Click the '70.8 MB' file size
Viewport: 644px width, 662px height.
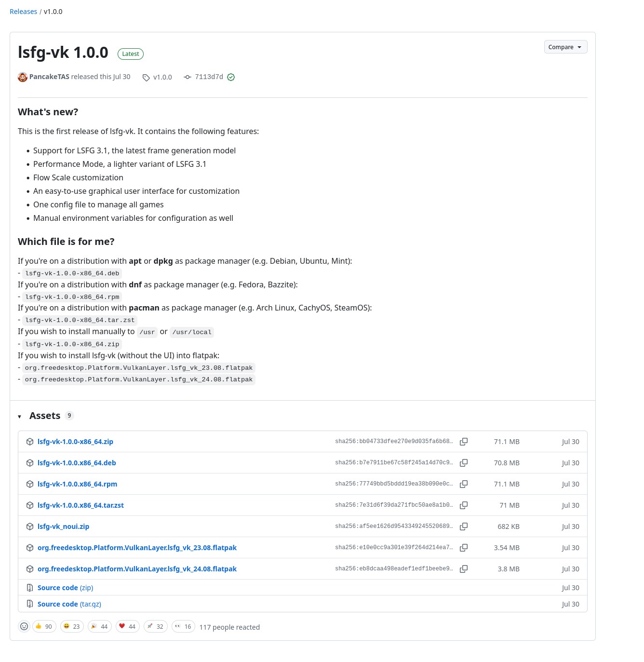[x=507, y=463]
